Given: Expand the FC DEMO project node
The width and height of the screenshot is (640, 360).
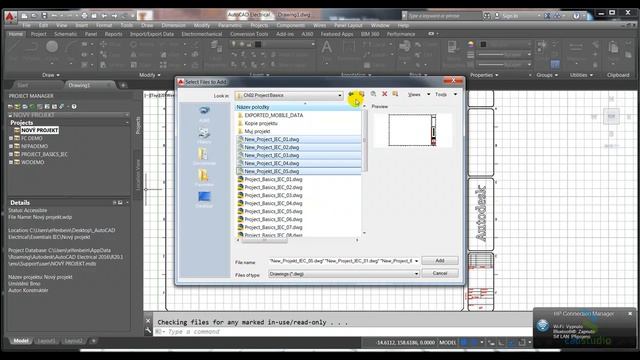Looking at the screenshot, I should click(11, 138).
